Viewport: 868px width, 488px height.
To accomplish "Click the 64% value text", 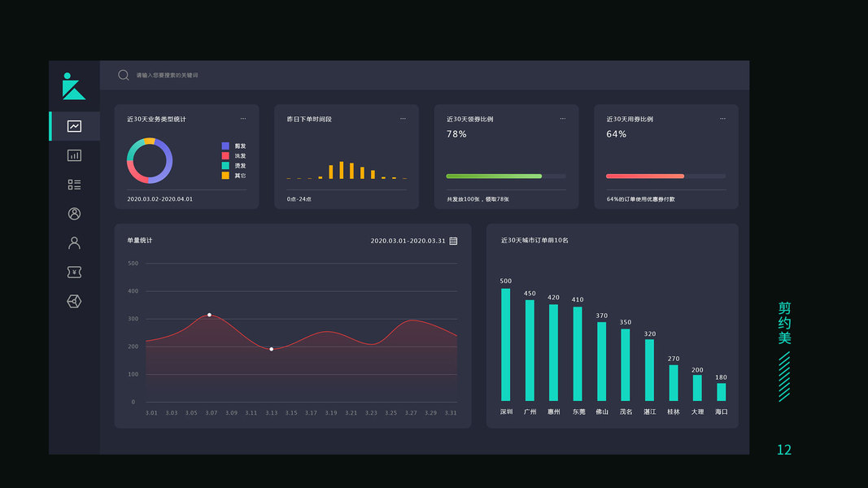I will pyautogui.click(x=616, y=134).
